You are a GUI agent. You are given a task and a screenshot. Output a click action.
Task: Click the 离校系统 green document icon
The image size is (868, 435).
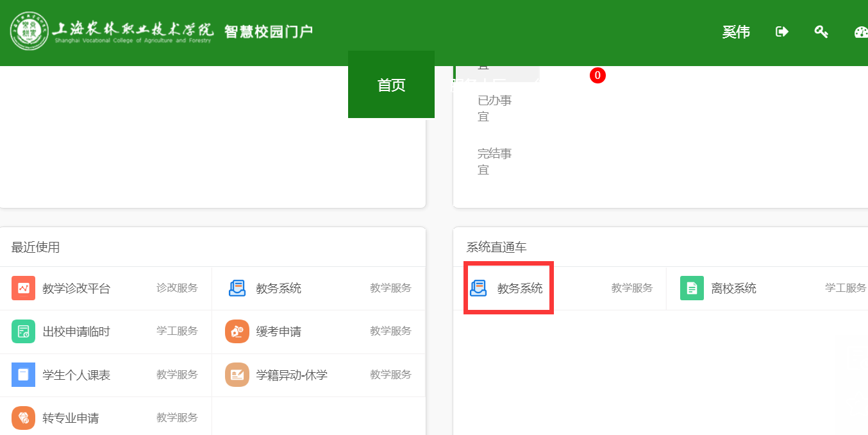pyautogui.click(x=692, y=288)
